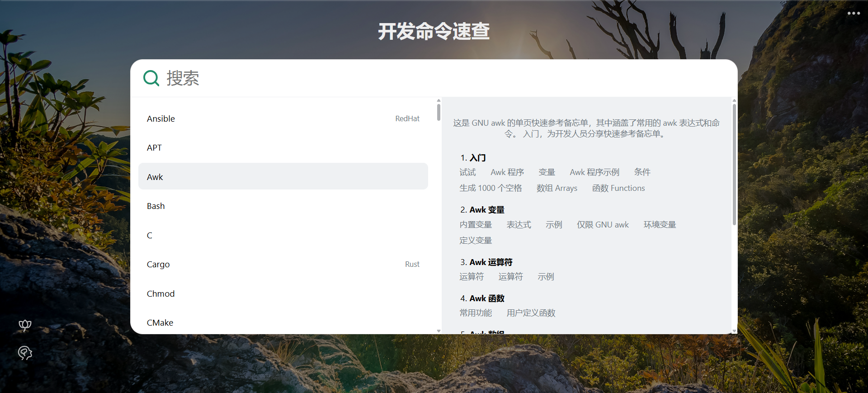
Task: Open the 示例 link under Awk 运算符
Action: click(x=546, y=277)
